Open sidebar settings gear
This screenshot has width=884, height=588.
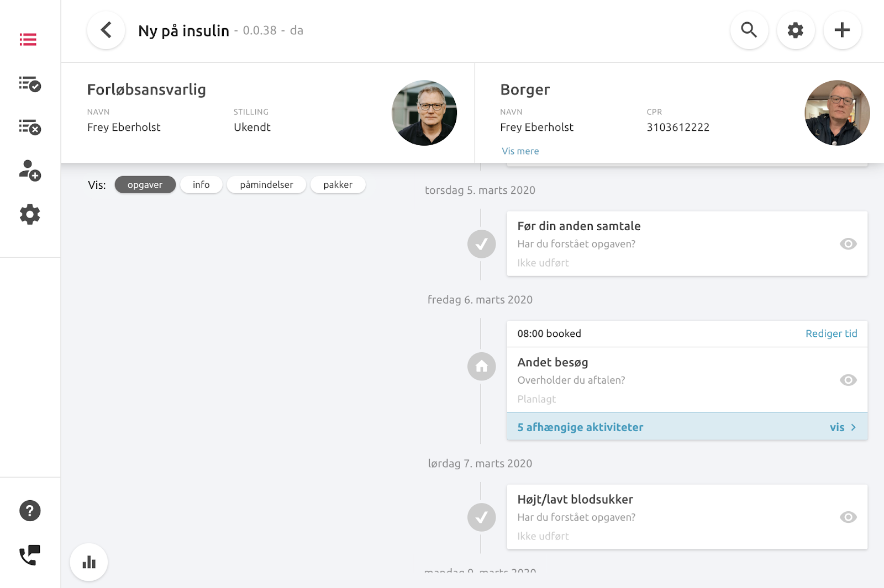30,214
